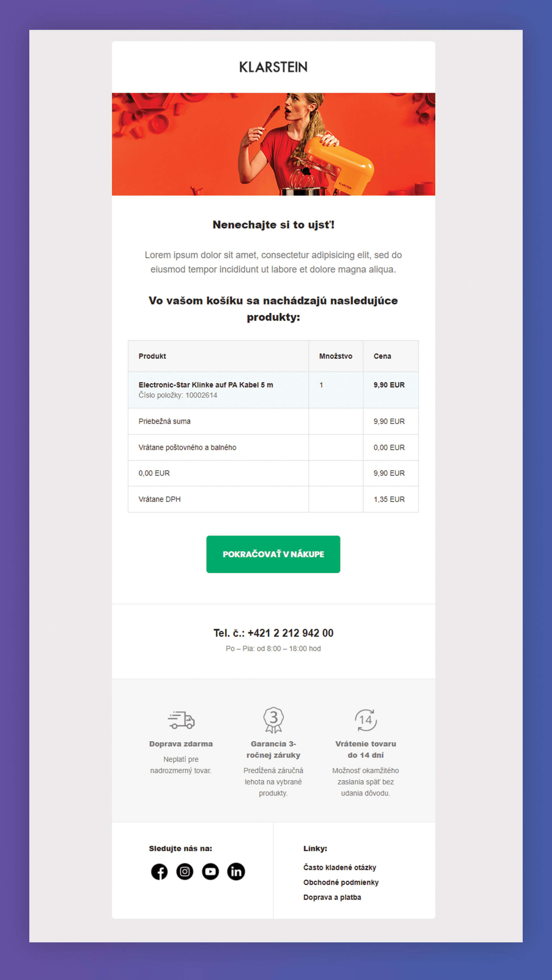Click the Množstvo column header
The height and width of the screenshot is (980, 552).
336,356
